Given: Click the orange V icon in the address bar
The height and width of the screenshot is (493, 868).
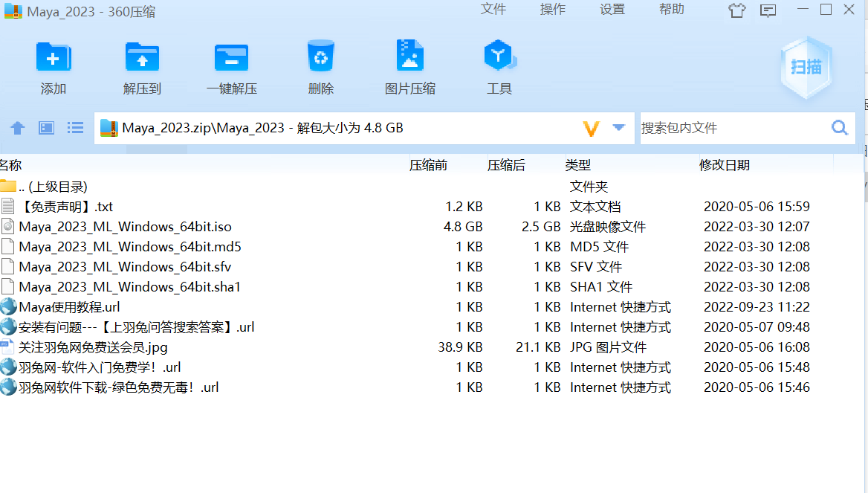Looking at the screenshot, I should [592, 129].
